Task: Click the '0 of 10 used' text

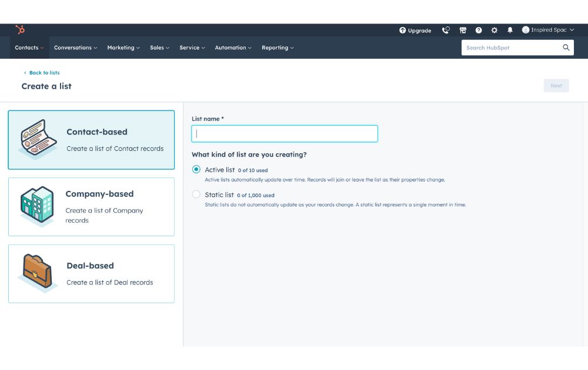Action: [x=253, y=170]
